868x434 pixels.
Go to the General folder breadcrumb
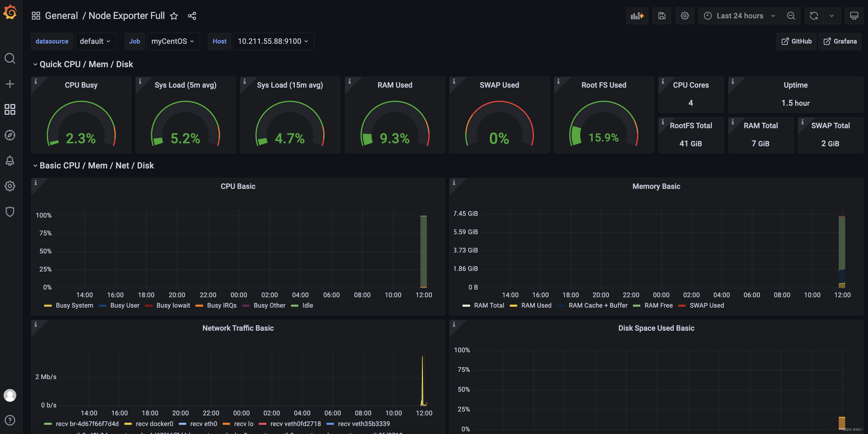click(61, 16)
